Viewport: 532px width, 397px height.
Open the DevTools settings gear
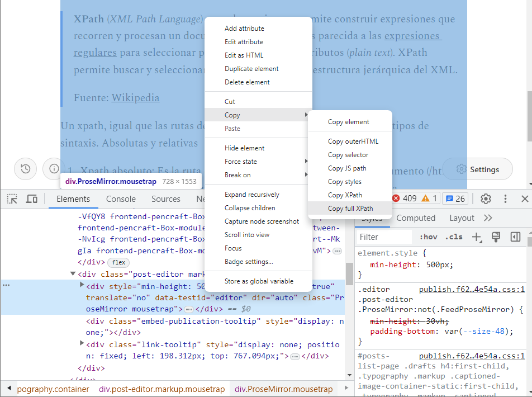pos(485,198)
